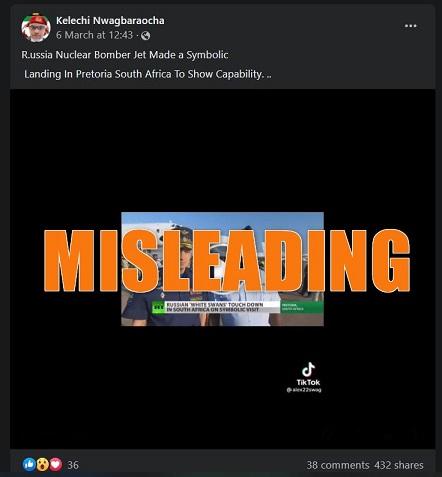This screenshot has height=477, width=442.
Task: Click the Love heart reaction icon
Action: point(56,464)
